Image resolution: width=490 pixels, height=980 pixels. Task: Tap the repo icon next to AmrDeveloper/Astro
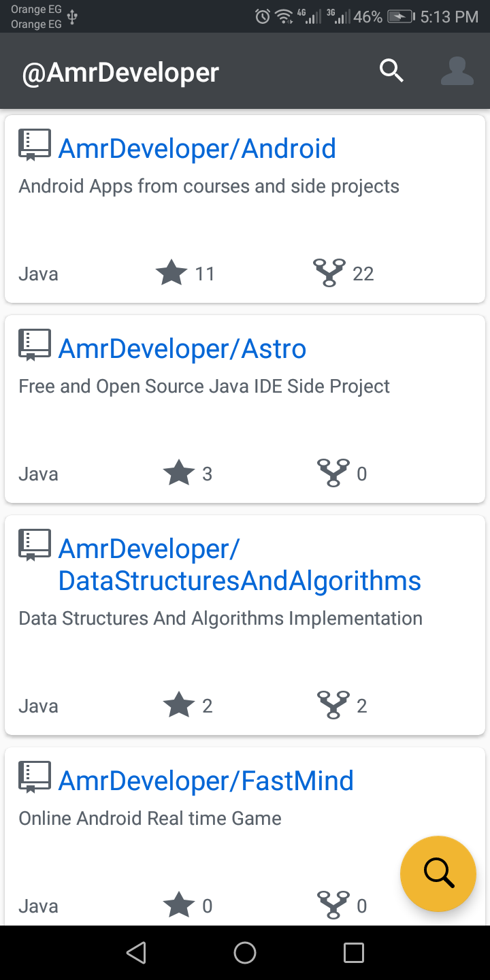tap(34, 346)
